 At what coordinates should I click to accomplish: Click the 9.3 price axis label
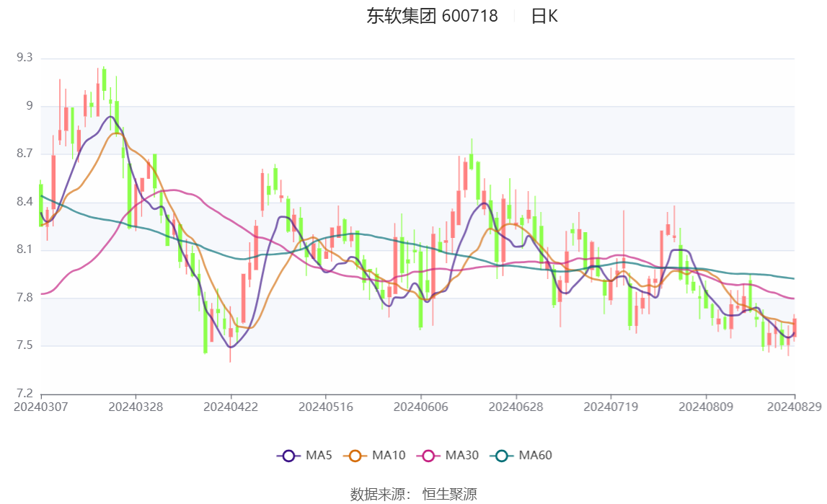pyautogui.click(x=25, y=58)
